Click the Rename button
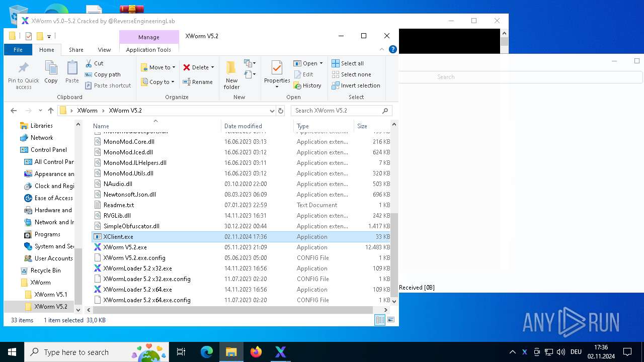The width and height of the screenshot is (644, 362). (198, 82)
